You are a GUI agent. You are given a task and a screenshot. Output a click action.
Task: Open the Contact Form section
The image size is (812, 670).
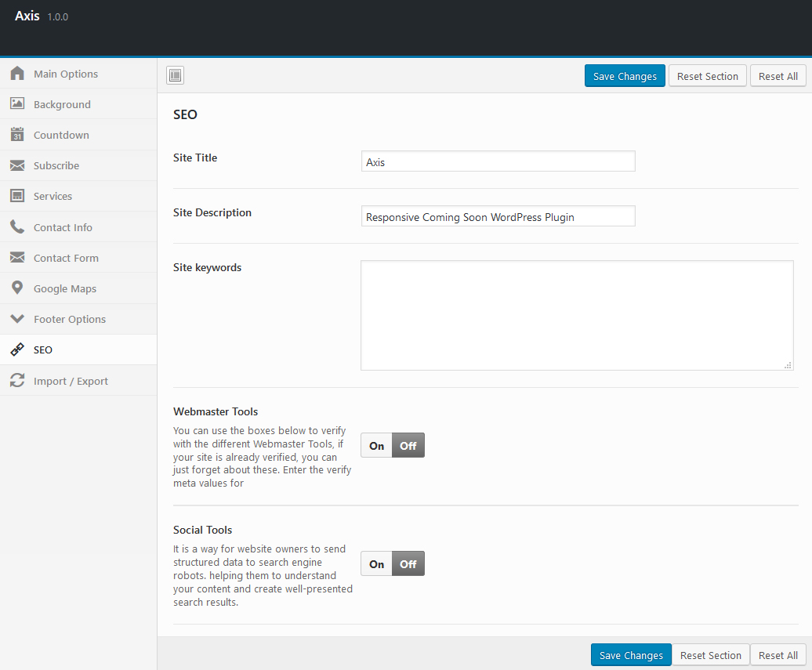pyautogui.click(x=66, y=258)
